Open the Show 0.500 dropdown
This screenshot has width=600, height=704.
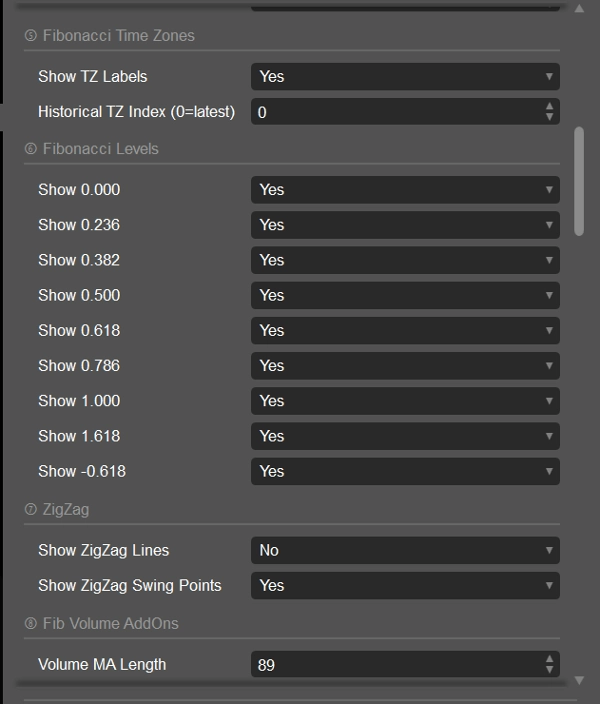[405, 295]
